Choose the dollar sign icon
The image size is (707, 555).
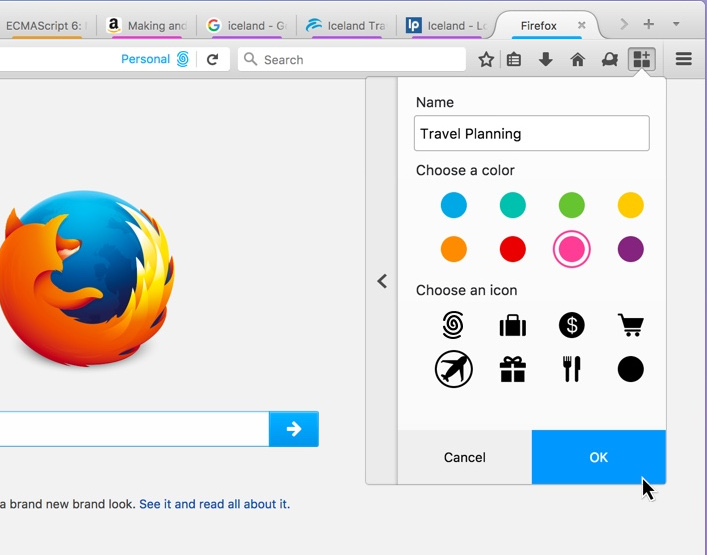pyautogui.click(x=572, y=325)
